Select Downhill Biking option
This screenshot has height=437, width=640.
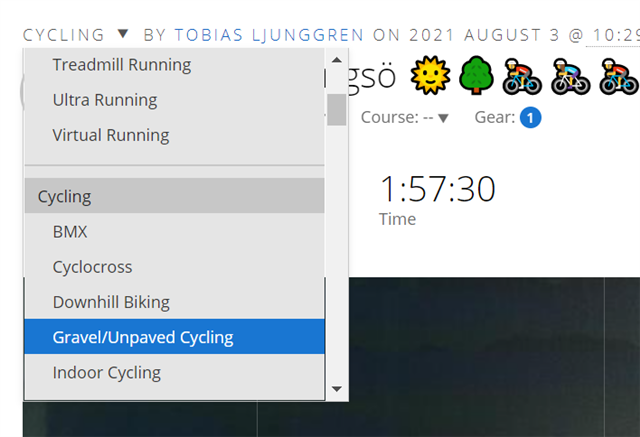point(175,302)
